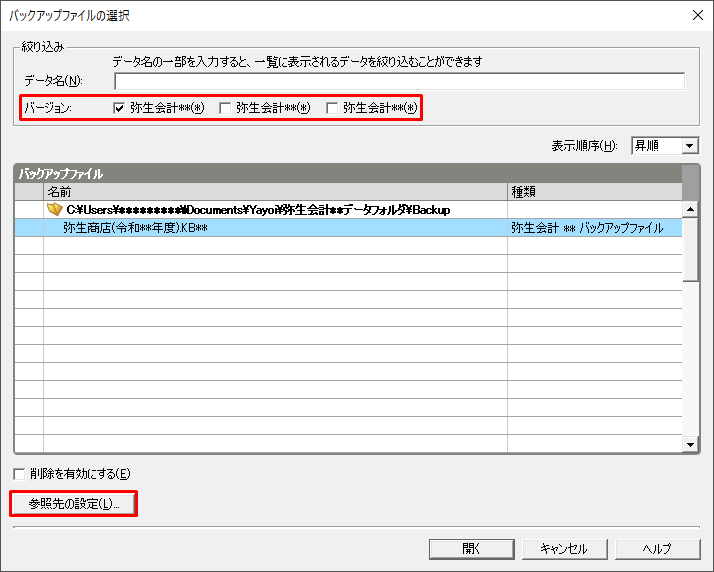Uncheck the first 弥生会計 version checkbox
The image size is (714, 572).
[x=119, y=108]
